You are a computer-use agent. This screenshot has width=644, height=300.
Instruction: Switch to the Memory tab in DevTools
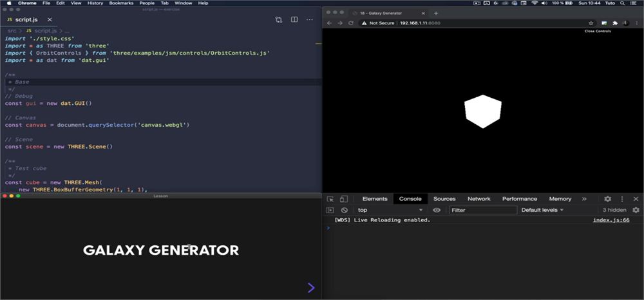point(560,199)
